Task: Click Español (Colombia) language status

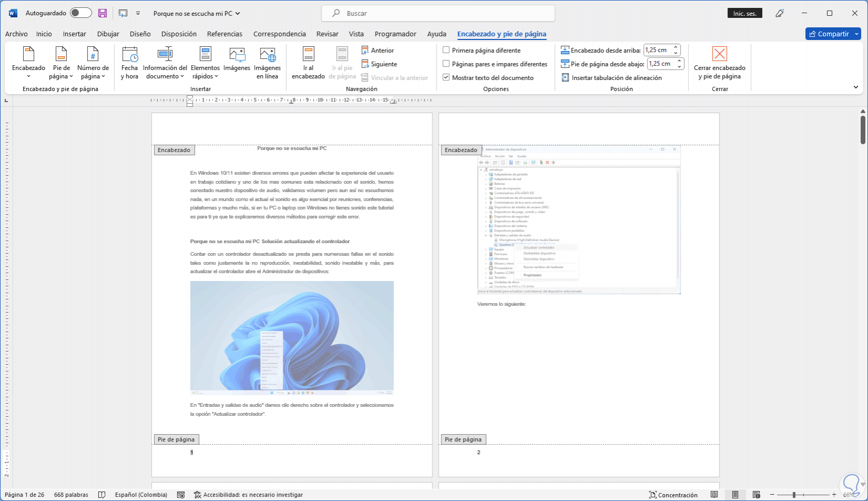Action: point(141,495)
